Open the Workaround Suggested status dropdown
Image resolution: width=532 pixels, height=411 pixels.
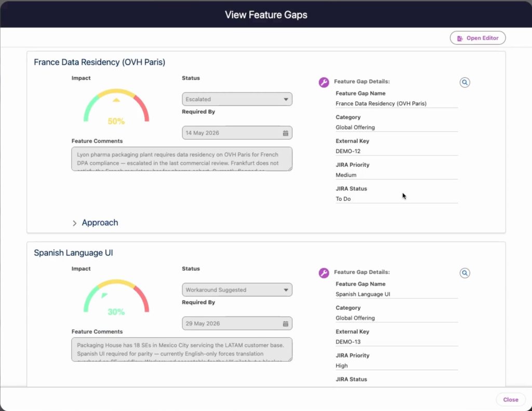[237, 290]
